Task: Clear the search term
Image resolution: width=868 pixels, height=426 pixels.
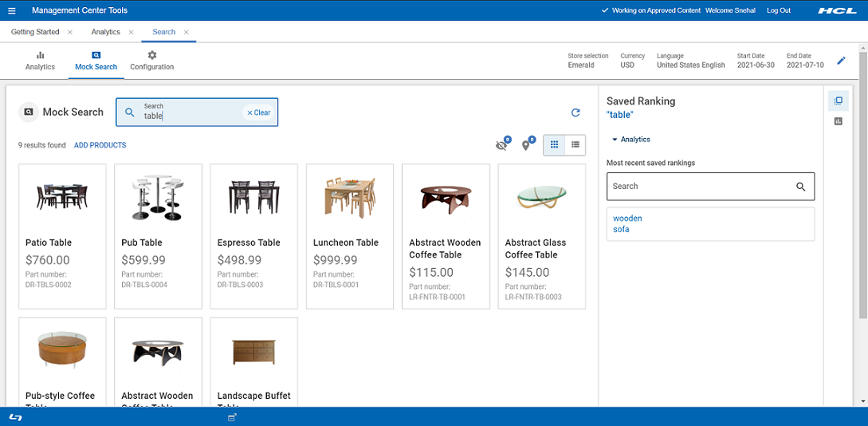Action: 258,112
